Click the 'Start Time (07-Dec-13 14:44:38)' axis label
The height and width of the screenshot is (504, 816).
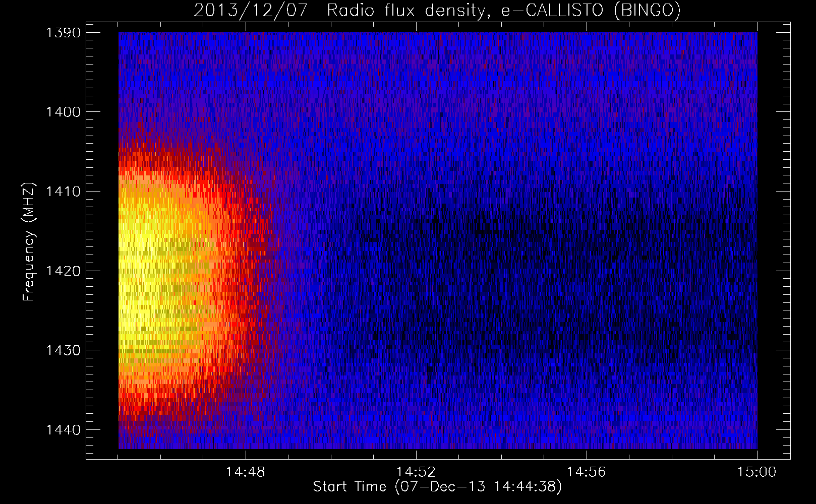pos(437,487)
